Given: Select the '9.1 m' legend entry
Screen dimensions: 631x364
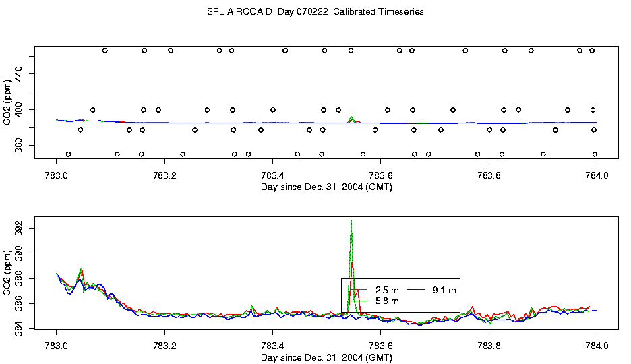Looking at the screenshot, I should (444, 290).
